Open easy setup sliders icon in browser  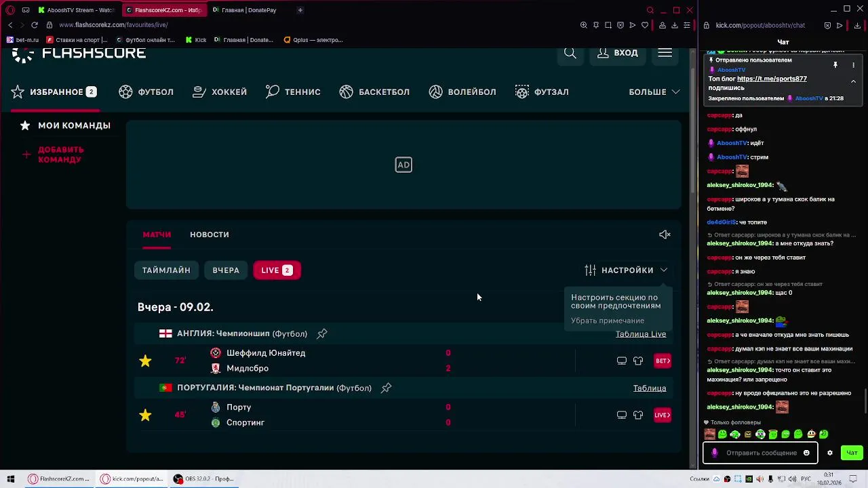click(x=687, y=25)
